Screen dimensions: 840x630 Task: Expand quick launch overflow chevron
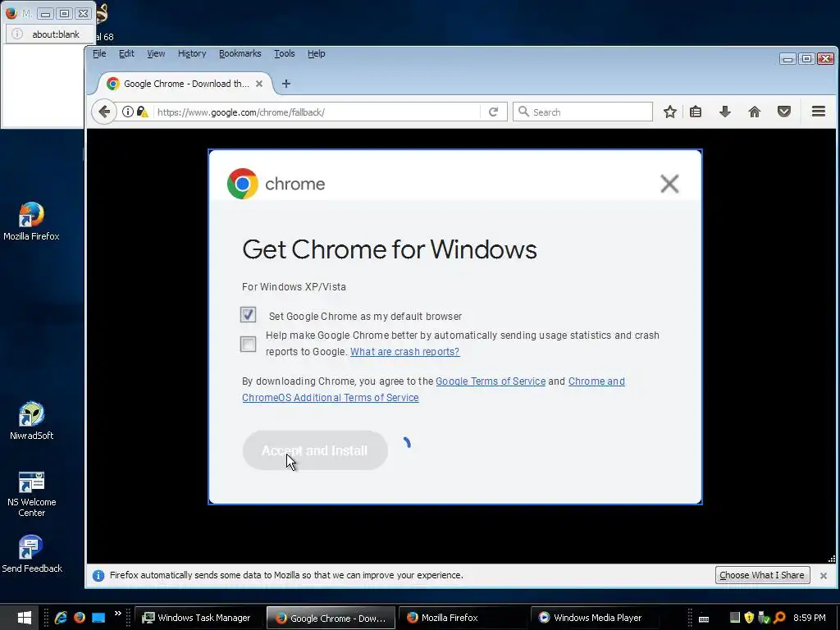(x=118, y=614)
